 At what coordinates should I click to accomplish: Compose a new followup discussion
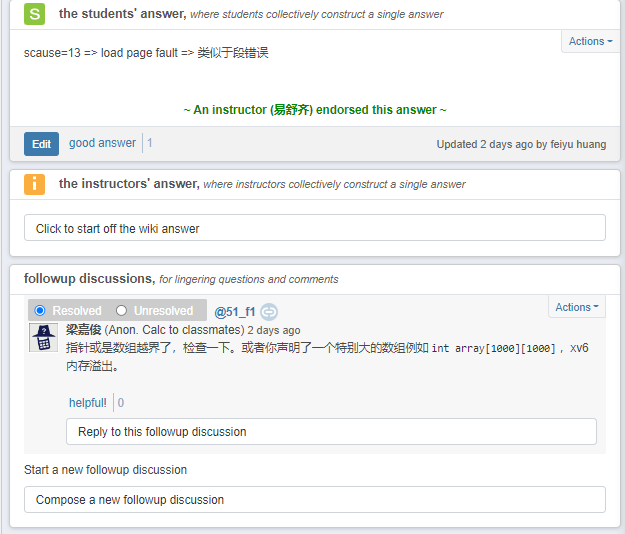[x=314, y=499]
